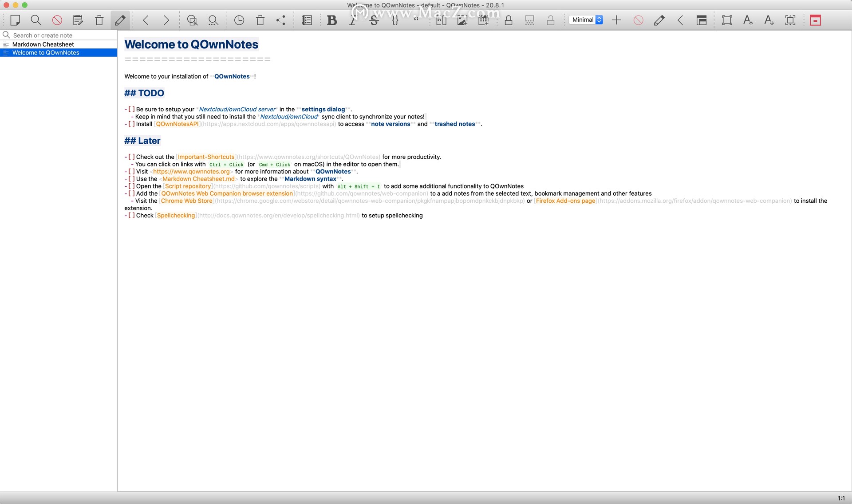Toggle the second TODO checkbox
This screenshot has width=852, height=504.
[131, 124]
